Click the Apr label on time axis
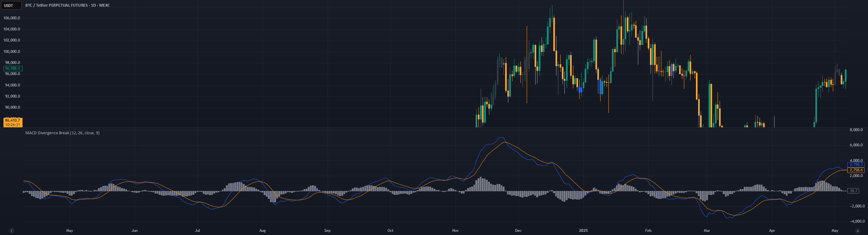Screen dimensions: 868x235 (772, 231)
